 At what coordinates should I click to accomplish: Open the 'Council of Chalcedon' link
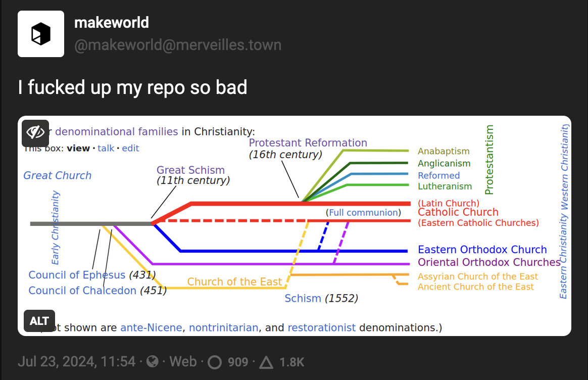point(82,291)
